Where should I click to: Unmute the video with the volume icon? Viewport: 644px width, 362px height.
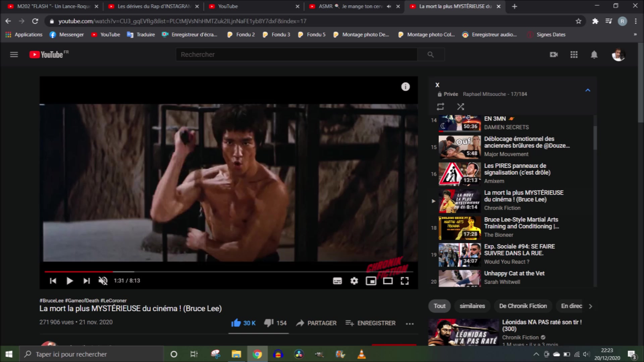(103, 281)
